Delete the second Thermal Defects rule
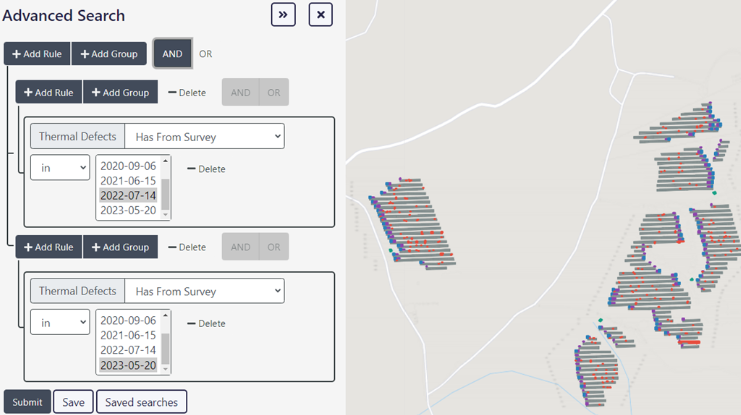 click(206, 324)
